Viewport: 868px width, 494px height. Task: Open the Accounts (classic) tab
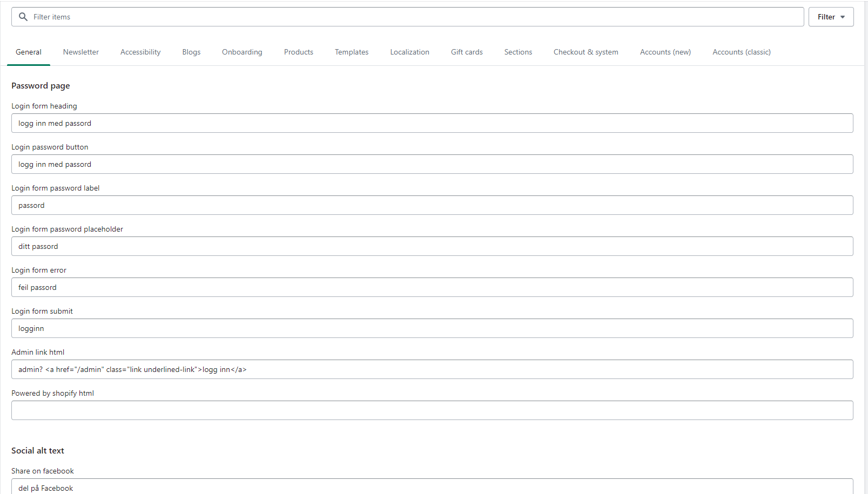742,52
